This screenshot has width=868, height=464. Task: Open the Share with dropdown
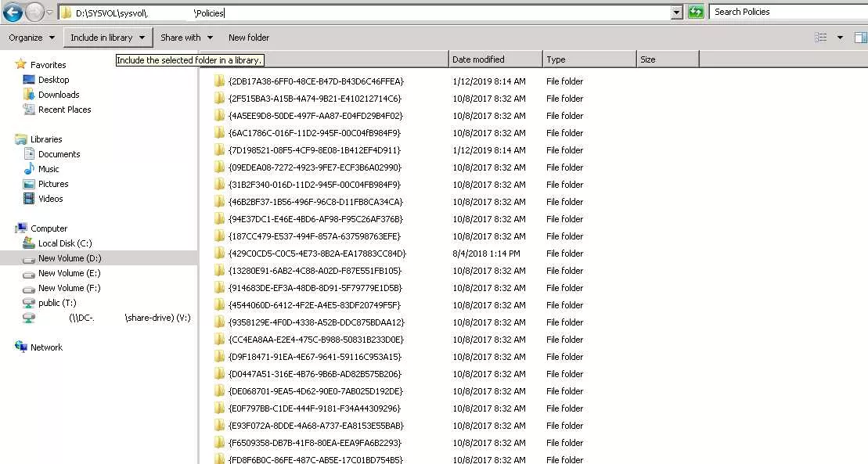(186, 38)
